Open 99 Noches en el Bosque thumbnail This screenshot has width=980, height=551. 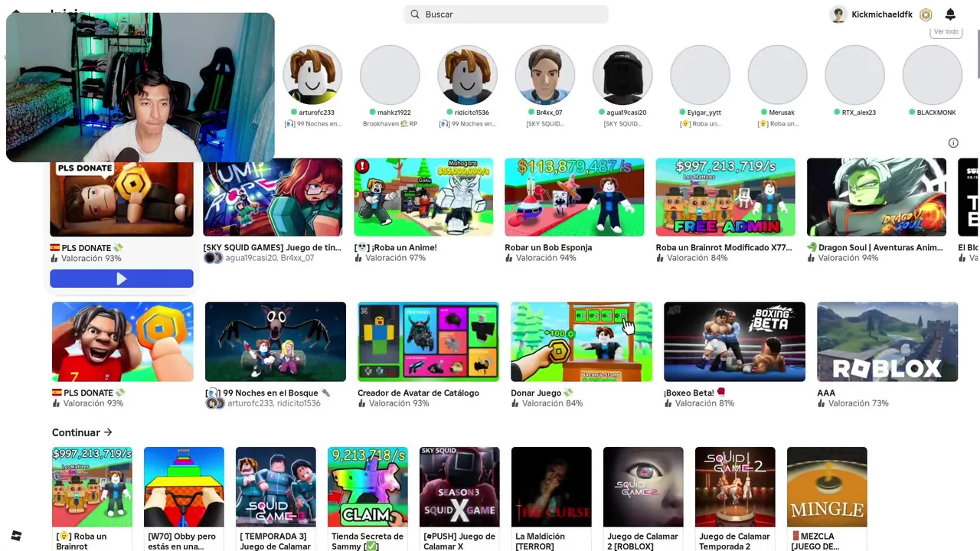276,341
